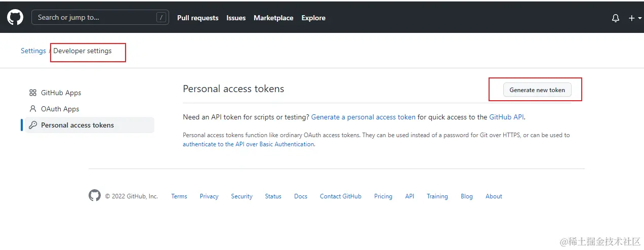
Task: Open the GitHub API link
Action: [x=506, y=117]
